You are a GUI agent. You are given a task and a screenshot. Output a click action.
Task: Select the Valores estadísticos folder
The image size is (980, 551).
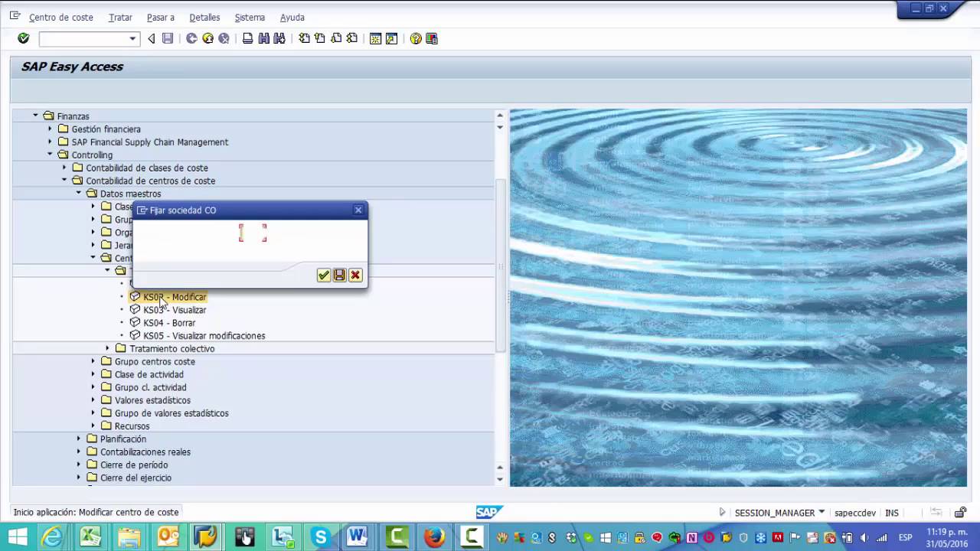click(x=152, y=400)
